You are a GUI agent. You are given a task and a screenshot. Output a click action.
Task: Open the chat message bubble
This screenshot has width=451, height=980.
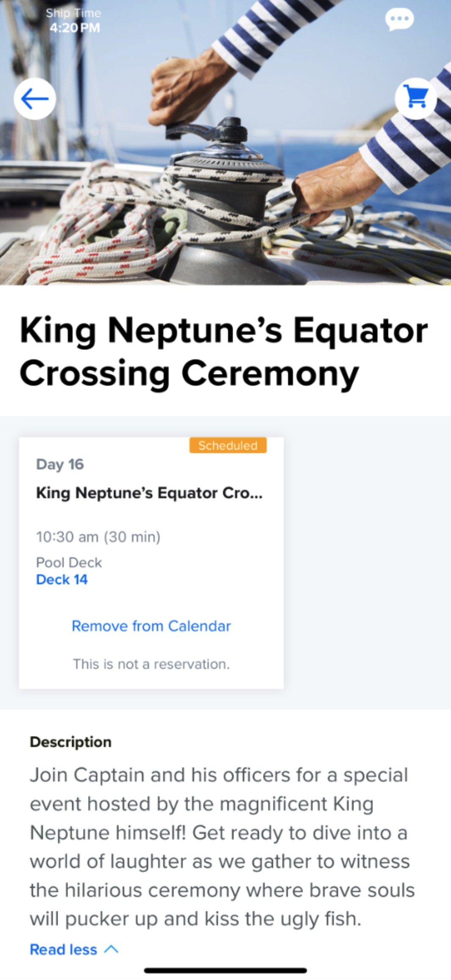click(x=399, y=19)
